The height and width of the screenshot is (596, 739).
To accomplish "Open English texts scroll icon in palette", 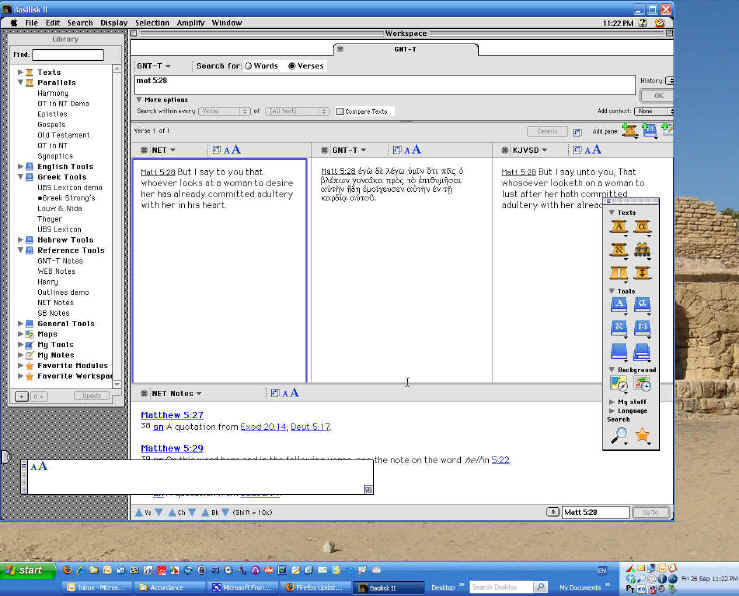I will pos(618,227).
